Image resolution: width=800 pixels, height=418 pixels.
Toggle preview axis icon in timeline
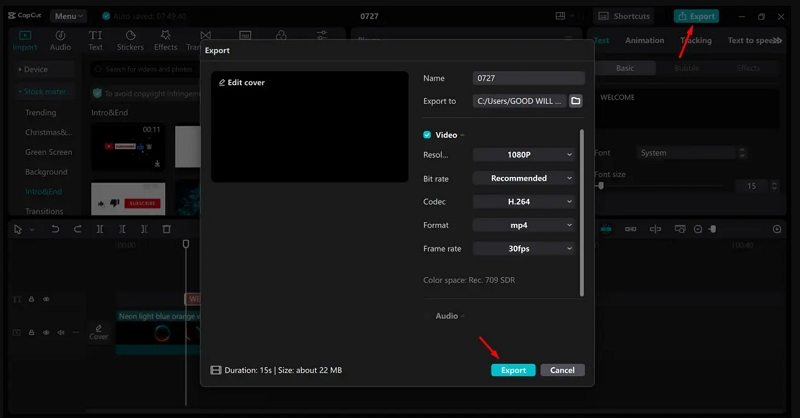[680, 229]
